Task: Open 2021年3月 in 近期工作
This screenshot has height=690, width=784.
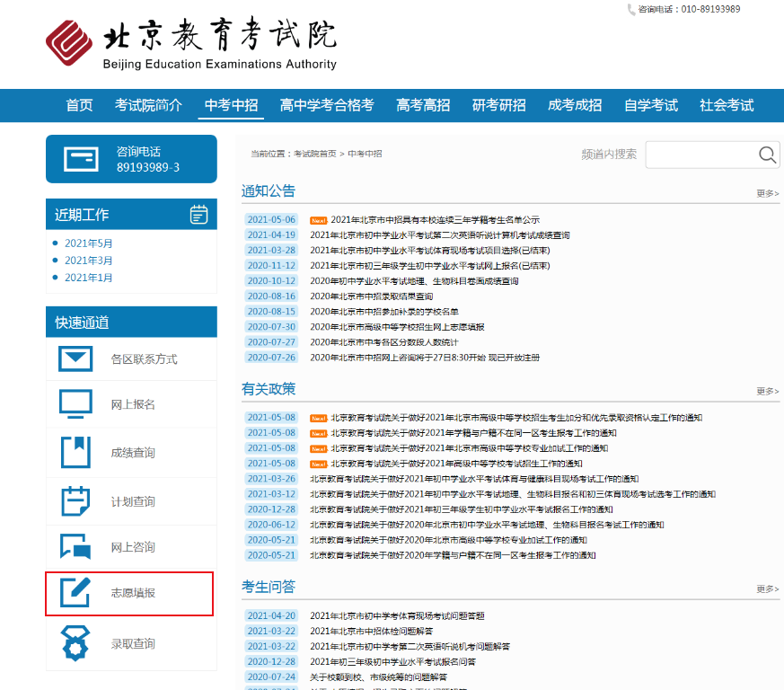Action: tap(89, 261)
